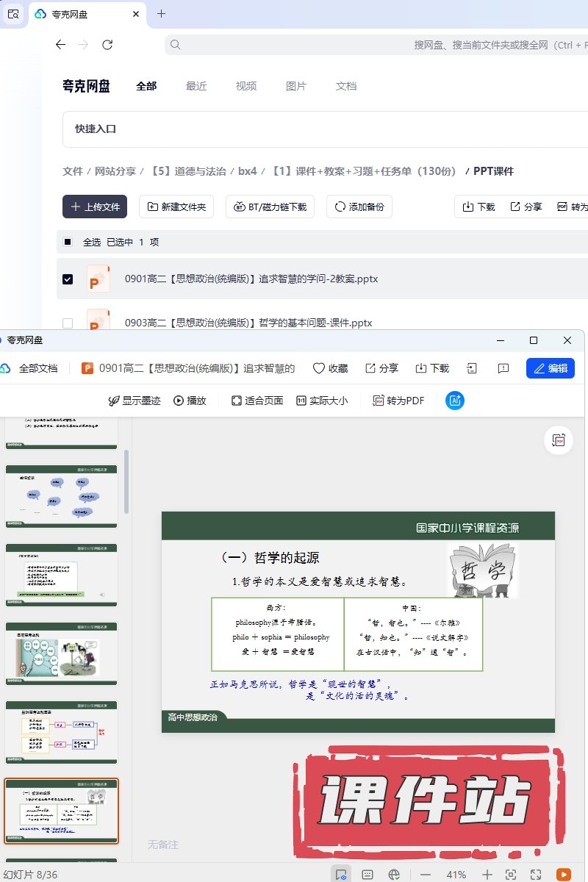Zoom out using the minus icon
This screenshot has height=882, width=588.
coord(425,875)
